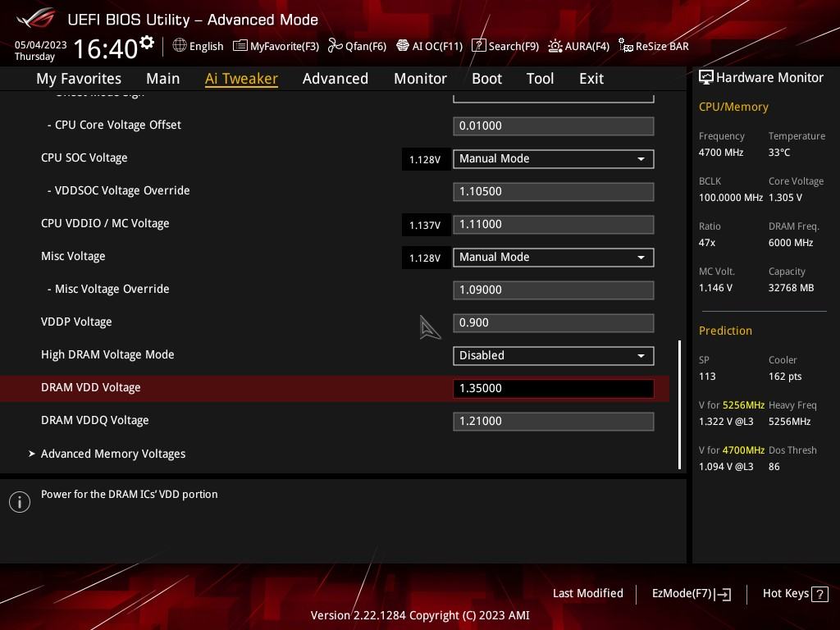Click the info icon beside help text
Screen dimensions: 840x630
click(20, 502)
